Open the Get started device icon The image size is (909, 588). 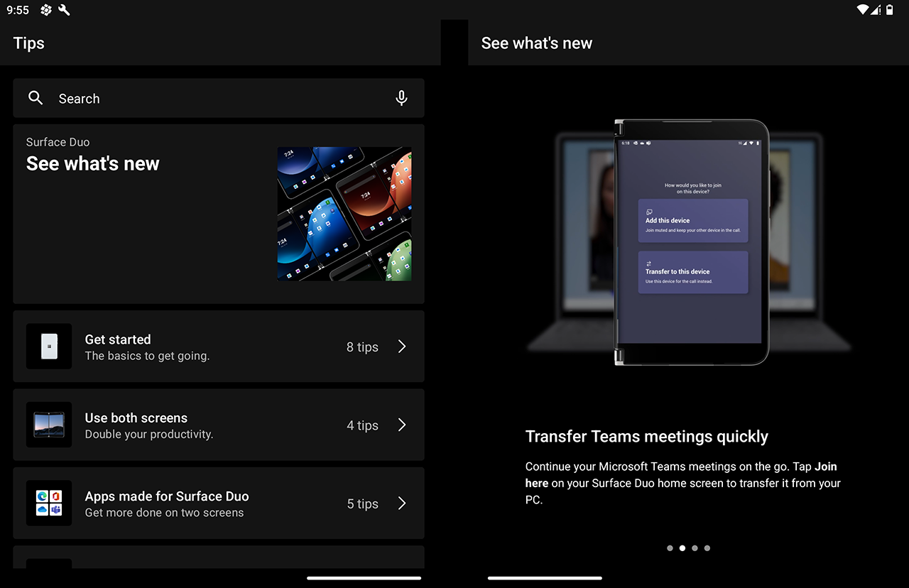(49, 347)
